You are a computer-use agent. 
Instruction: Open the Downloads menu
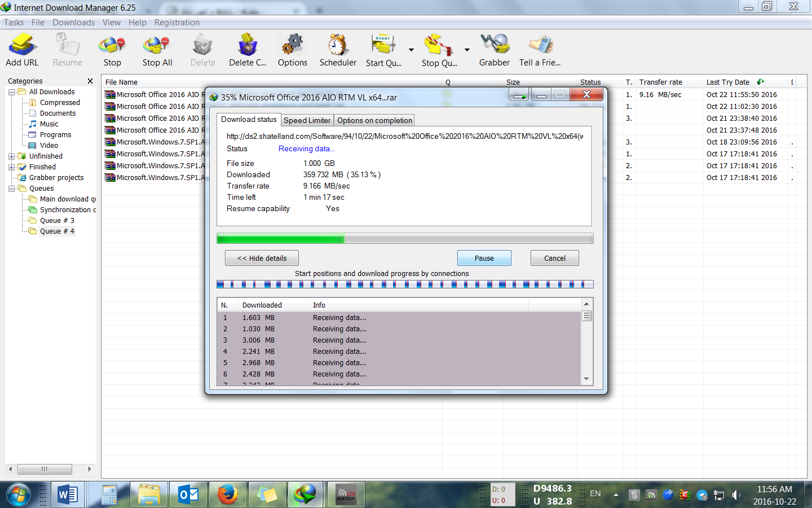(74, 23)
